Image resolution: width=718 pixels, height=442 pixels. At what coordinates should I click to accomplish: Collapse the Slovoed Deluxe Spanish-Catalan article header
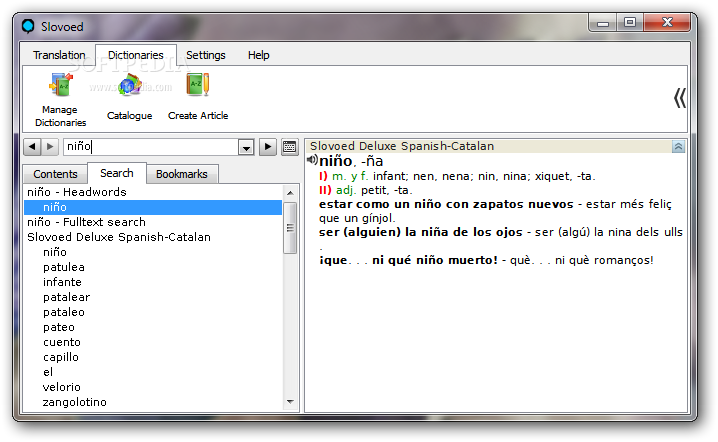678,147
